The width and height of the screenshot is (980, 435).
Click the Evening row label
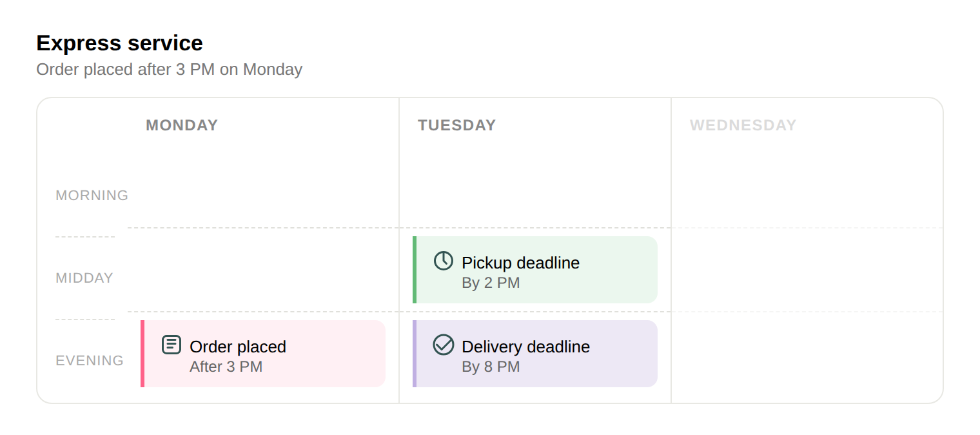(x=90, y=361)
